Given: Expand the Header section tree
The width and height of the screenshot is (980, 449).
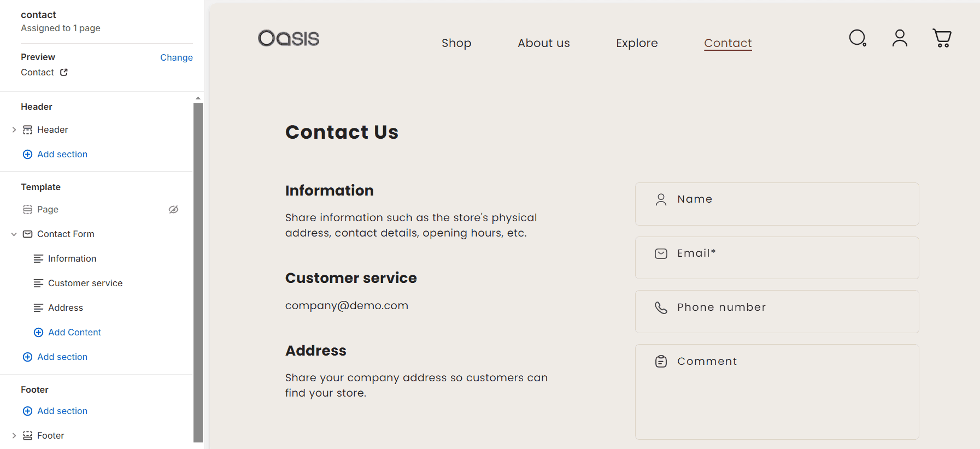Looking at the screenshot, I should tap(14, 130).
